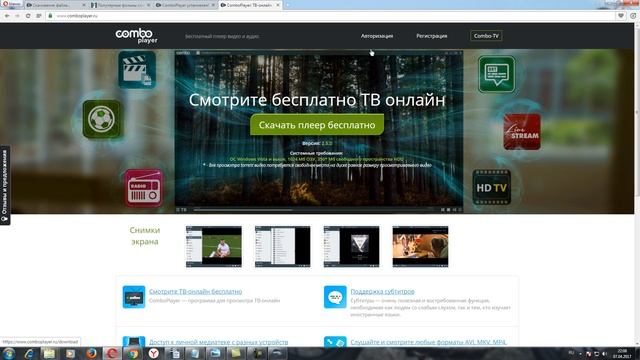Open a new browser tab
The height and width of the screenshot is (360, 640).
tap(288, 5)
